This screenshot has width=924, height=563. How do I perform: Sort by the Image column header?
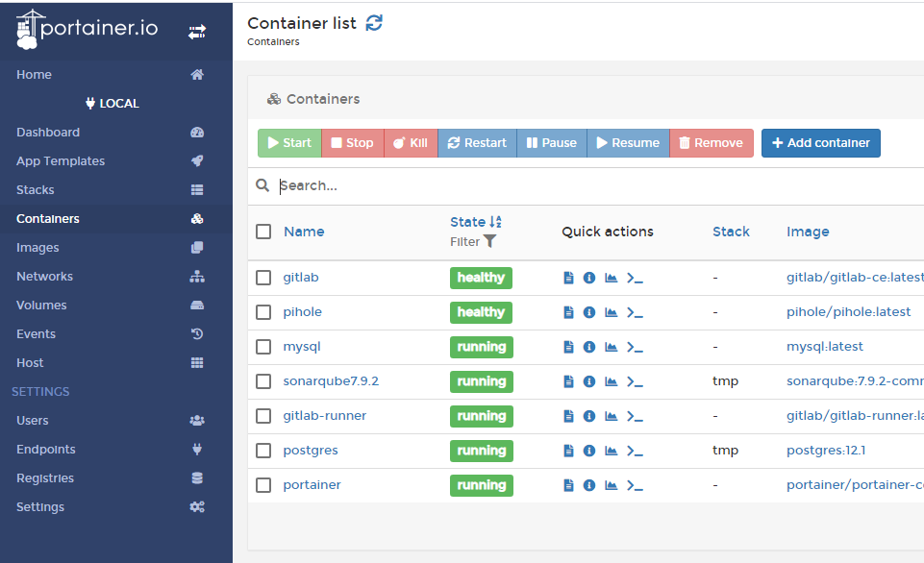[x=808, y=232]
